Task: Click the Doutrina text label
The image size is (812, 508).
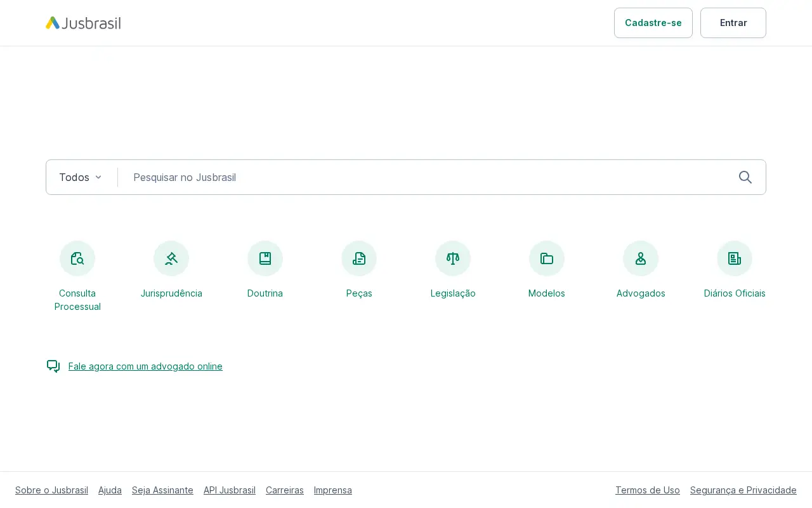Action: click(x=265, y=293)
